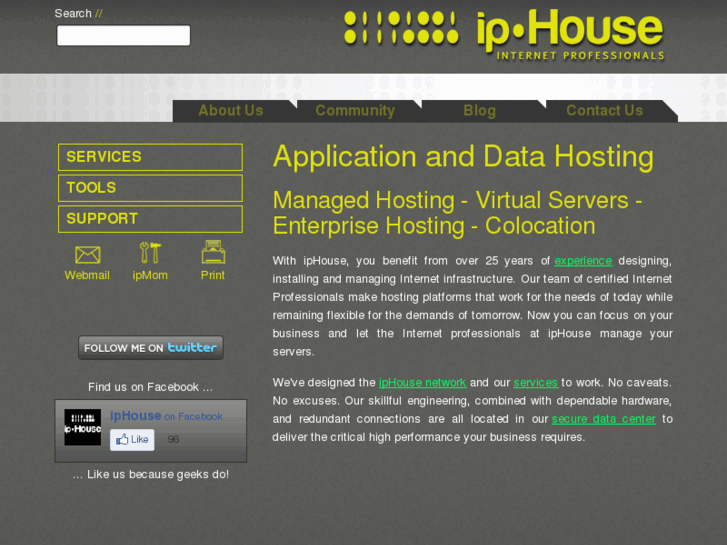Click the yellow dot pattern logo graphic
Screen dimensions: 727x545
[x=401, y=28]
